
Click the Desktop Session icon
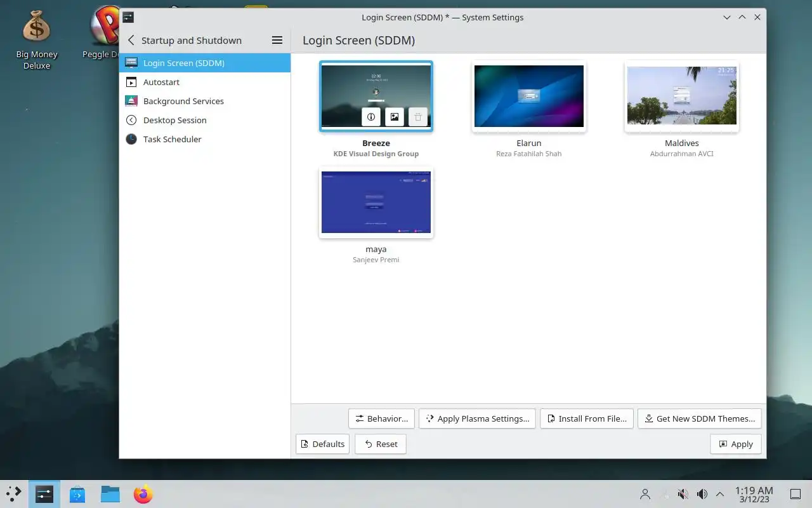click(x=131, y=120)
